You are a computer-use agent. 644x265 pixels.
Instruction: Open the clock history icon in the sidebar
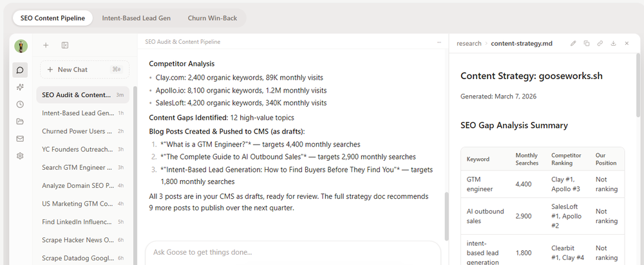[20, 104]
